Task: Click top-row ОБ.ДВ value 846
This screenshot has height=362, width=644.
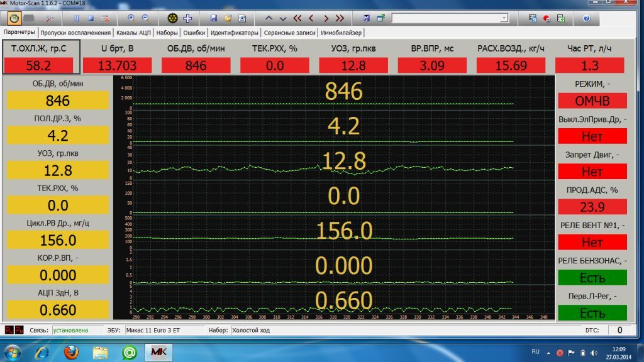Action: [x=196, y=65]
